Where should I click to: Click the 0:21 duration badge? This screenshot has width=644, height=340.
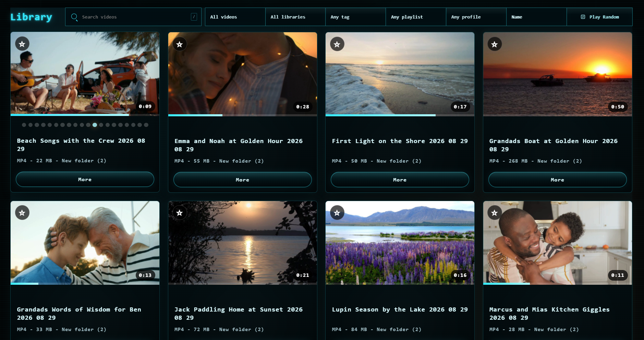pyautogui.click(x=303, y=275)
